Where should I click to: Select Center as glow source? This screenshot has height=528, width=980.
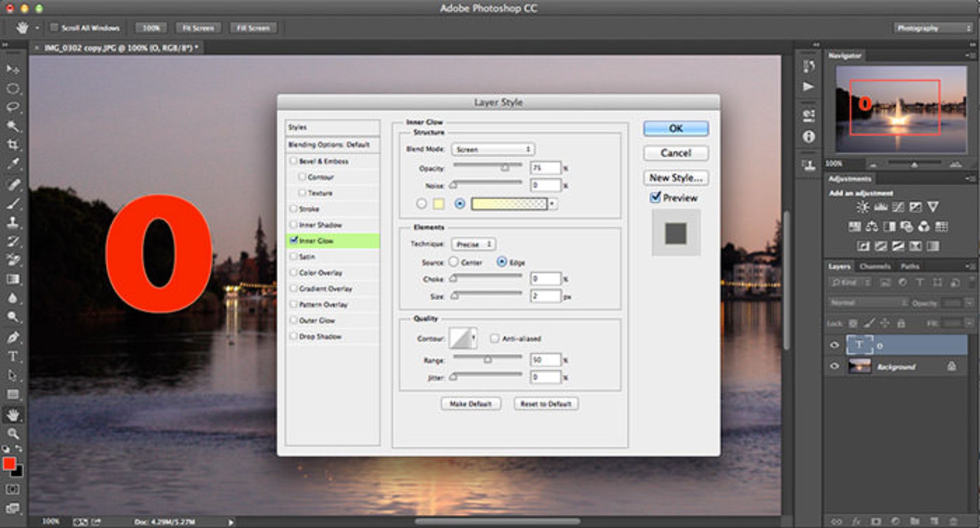click(453, 262)
